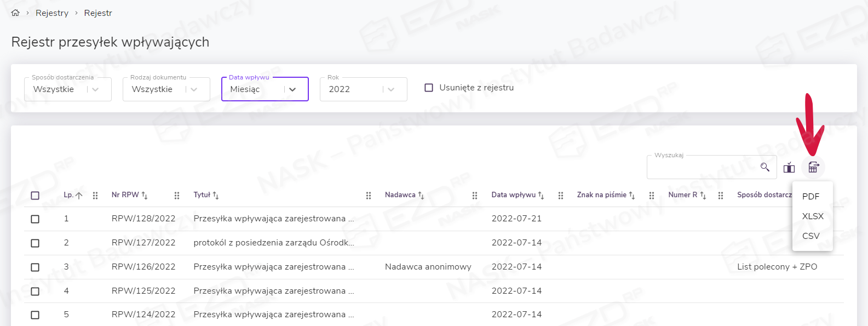Sort by Lp. column arrow
868x326 pixels.
click(x=79, y=195)
